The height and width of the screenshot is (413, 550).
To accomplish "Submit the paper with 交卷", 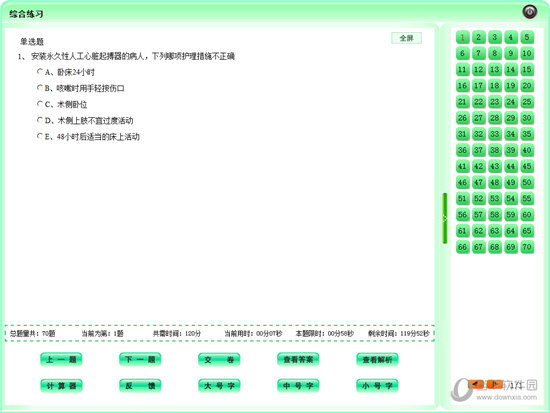I will point(219,359).
